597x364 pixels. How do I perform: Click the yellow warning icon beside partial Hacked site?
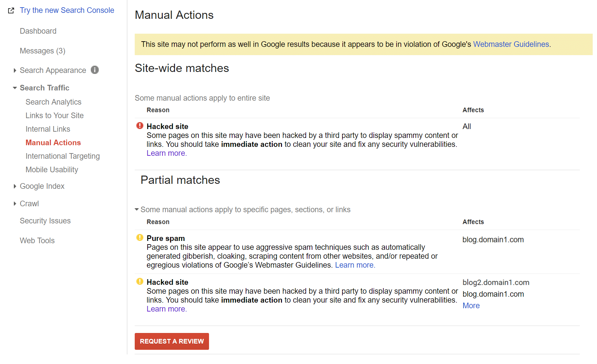[x=140, y=281]
